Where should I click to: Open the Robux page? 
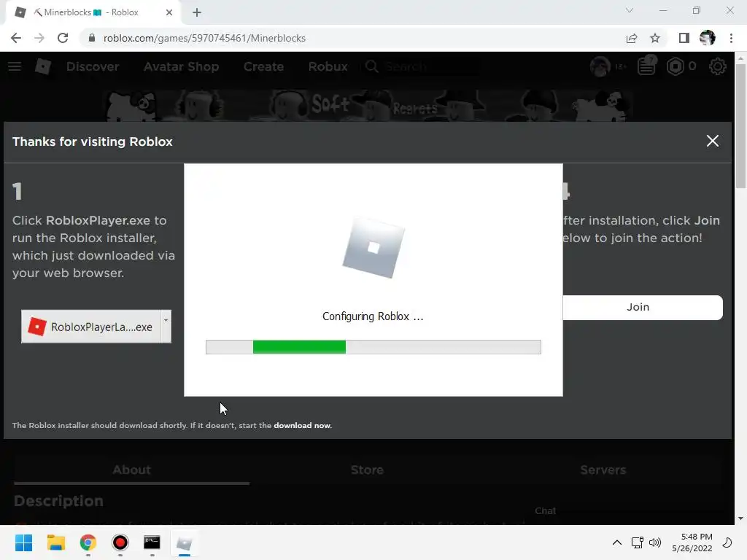click(x=328, y=66)
